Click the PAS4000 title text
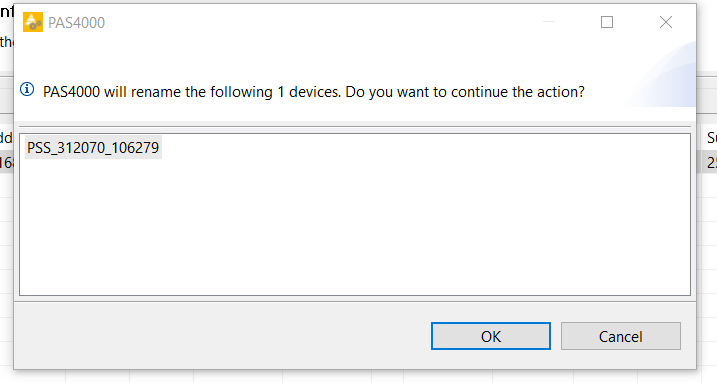Screen dimensions: 717x383 pyautogui.click(x=76, y=22)
